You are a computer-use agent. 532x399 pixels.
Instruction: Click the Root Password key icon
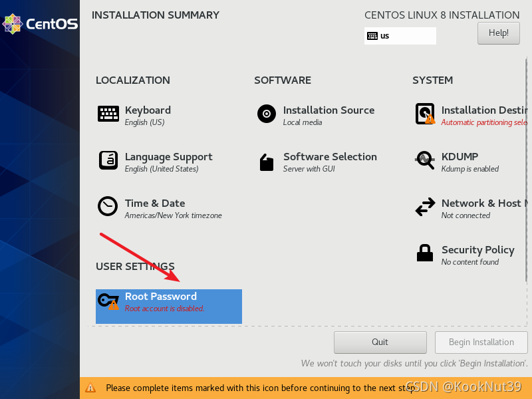(x=108, y=301)
